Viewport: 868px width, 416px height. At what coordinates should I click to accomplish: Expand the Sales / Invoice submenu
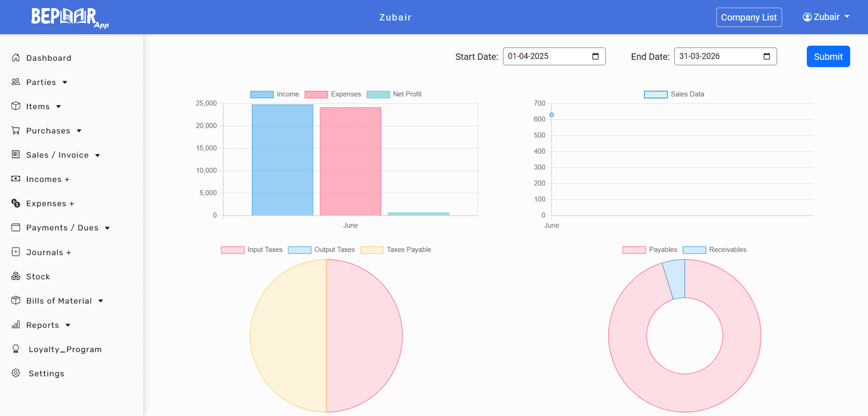(x=56, y=155)
